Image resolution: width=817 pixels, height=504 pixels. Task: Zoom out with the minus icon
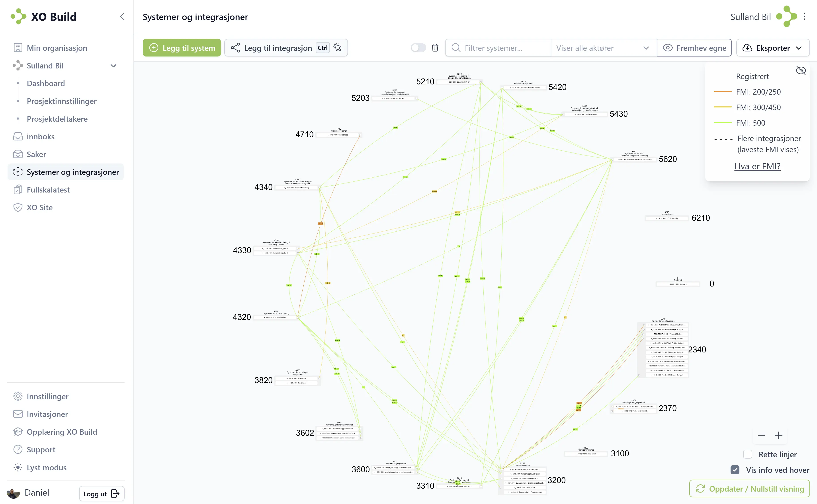pyautogui.click(x=761, y=435)
